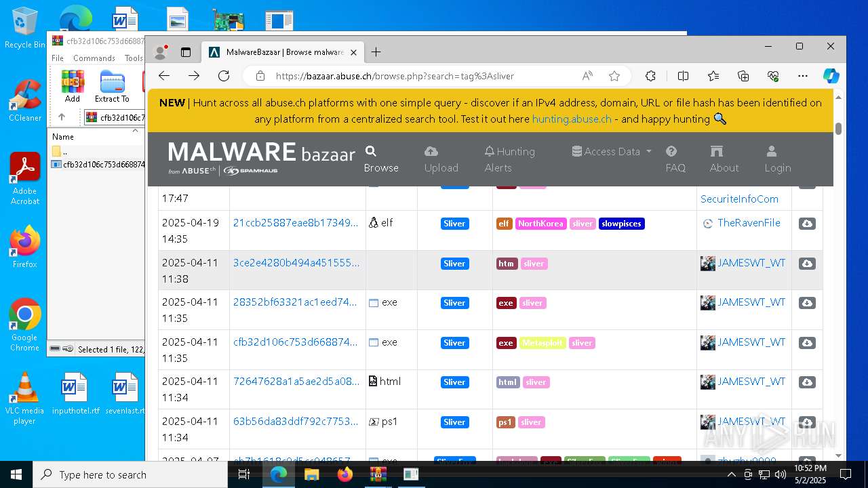The image size is (868, 488).
Task: Open new browser tab with plus icon
Action: (x=376, y=52)
